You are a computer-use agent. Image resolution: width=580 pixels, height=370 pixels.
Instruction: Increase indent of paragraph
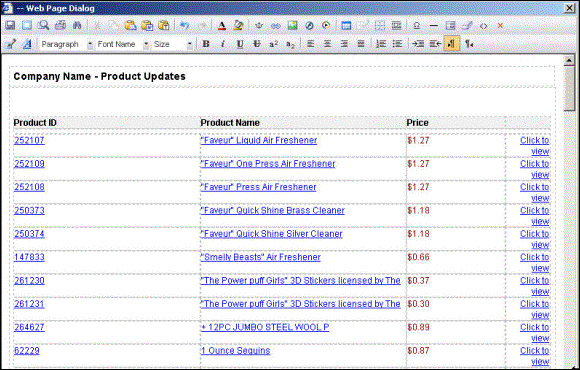coord(418,44)
